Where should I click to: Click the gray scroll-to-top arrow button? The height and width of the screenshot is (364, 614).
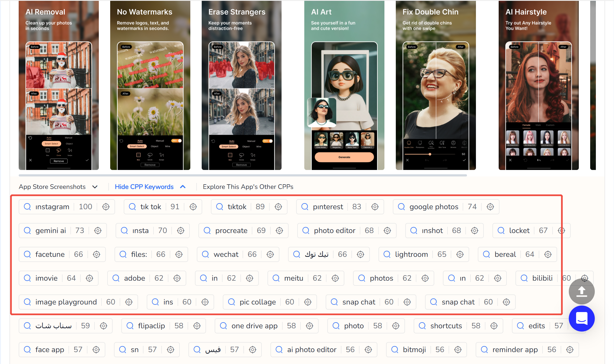tap(582, 291)
